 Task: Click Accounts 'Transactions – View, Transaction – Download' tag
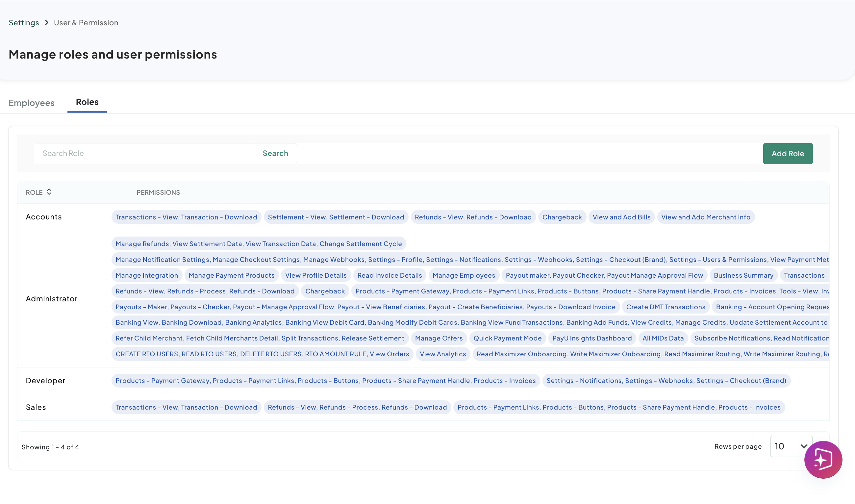[x=186, y=217]
